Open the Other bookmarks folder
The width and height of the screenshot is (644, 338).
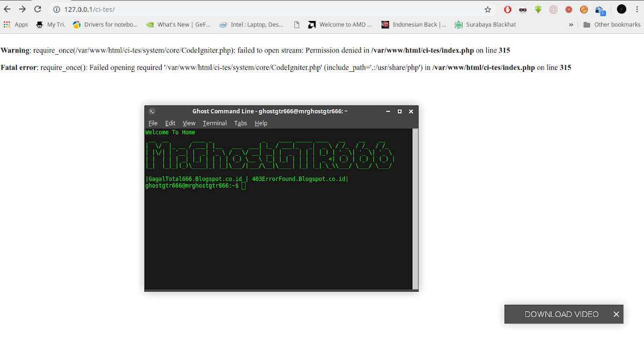[612, 24]
